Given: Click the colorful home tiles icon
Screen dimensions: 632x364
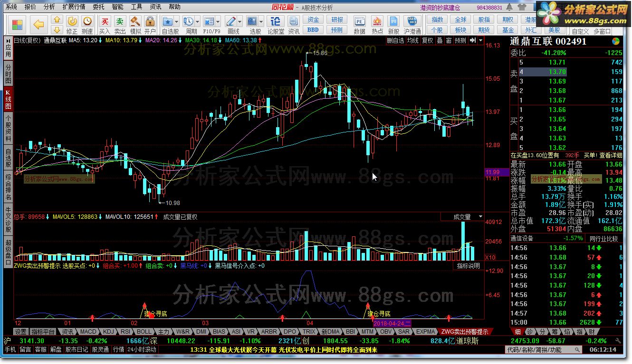Looking at the screenshot, I should (x=17, y=24).
